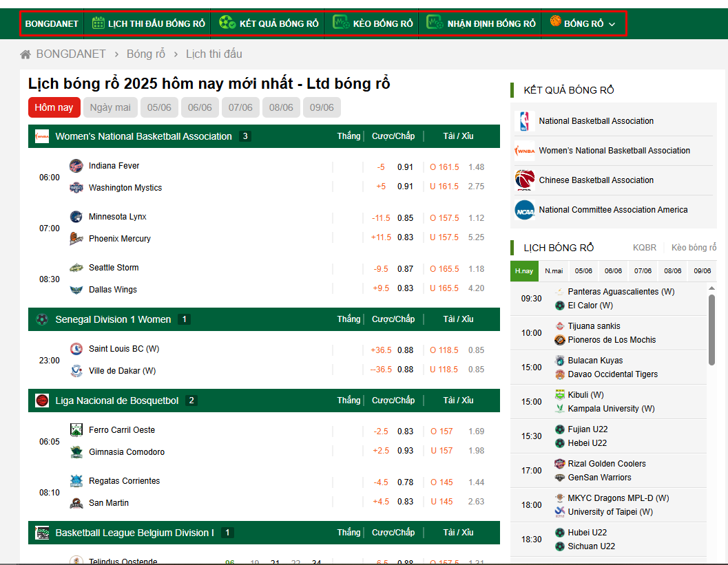
Task: Click the Senegal Division 1 Women league icon
Action: point(42,319)
